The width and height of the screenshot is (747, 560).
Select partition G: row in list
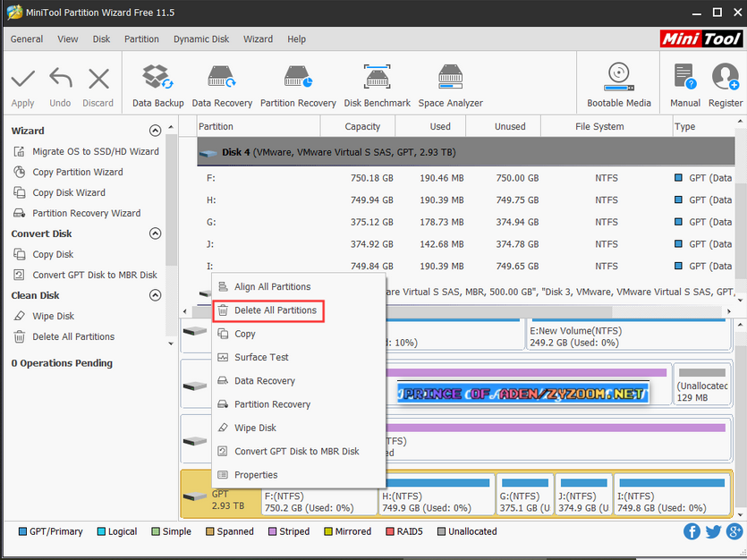pos(465,222)
